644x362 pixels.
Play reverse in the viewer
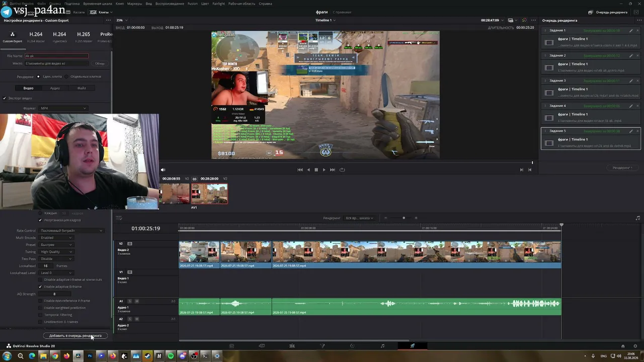308,170
